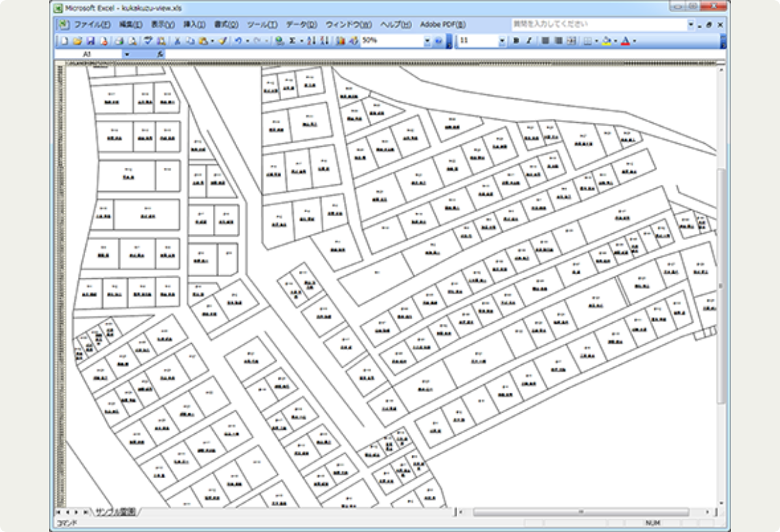Click the Undo arrow icon
780x532 pixels.
(x=237, y=41)
